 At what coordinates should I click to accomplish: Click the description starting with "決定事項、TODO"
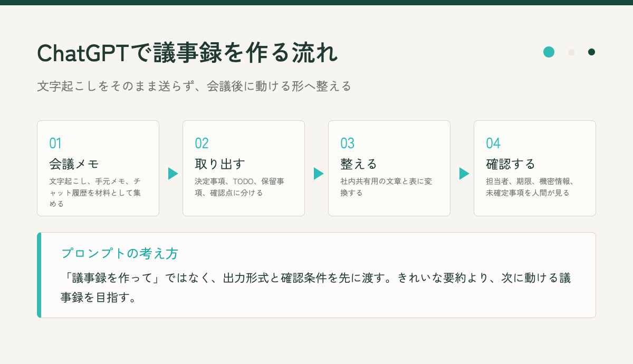pyautogui.click(x=239, y=187)
